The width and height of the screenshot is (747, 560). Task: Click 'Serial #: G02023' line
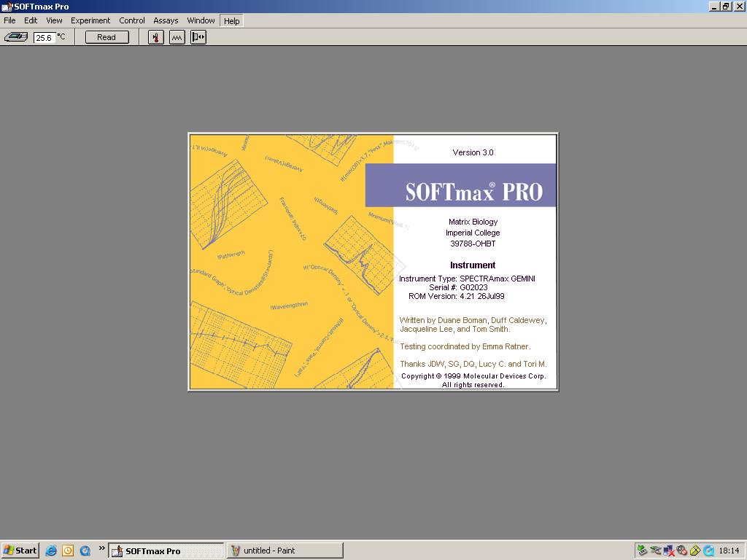458,287
